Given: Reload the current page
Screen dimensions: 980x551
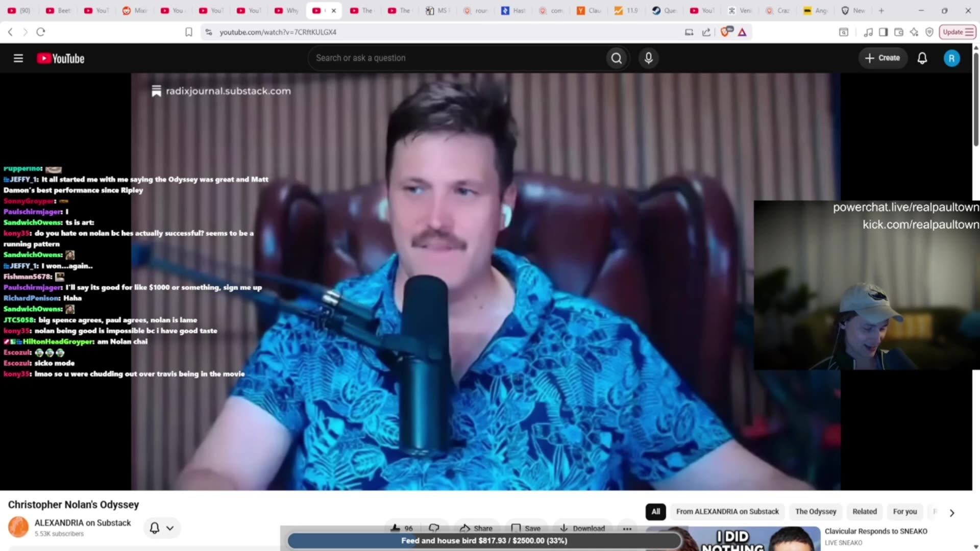Looking at the screenshot, I should [41, 32].
